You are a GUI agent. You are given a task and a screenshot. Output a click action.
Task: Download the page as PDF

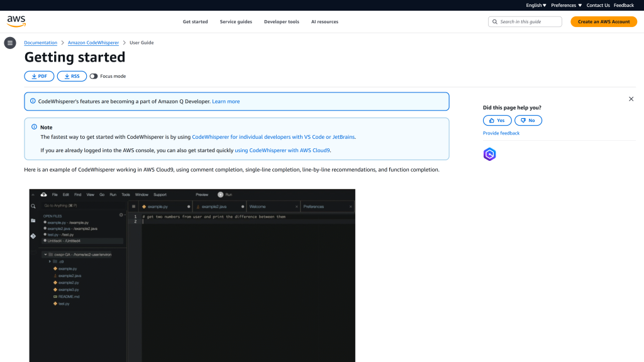point(39,76)
